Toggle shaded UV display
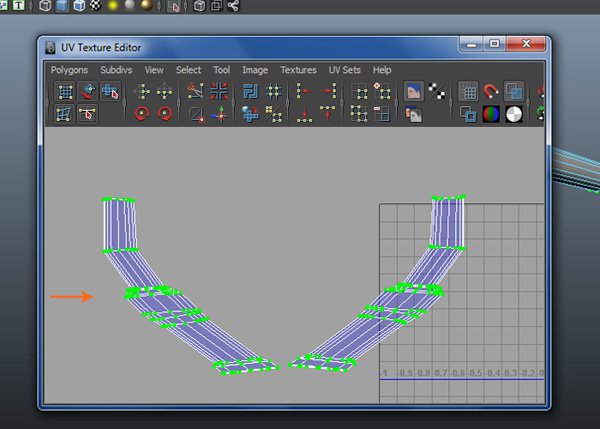Screen dimensions: 600x429 514,91
